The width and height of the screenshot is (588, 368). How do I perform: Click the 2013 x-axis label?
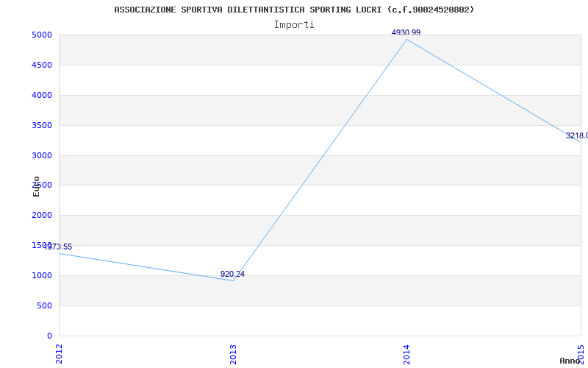tap(233, 354)
